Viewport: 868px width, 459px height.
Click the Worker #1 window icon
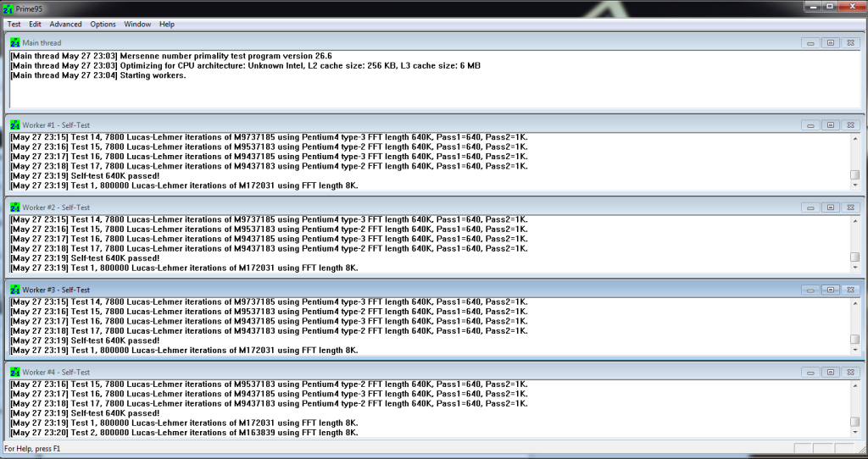point(14,124)
